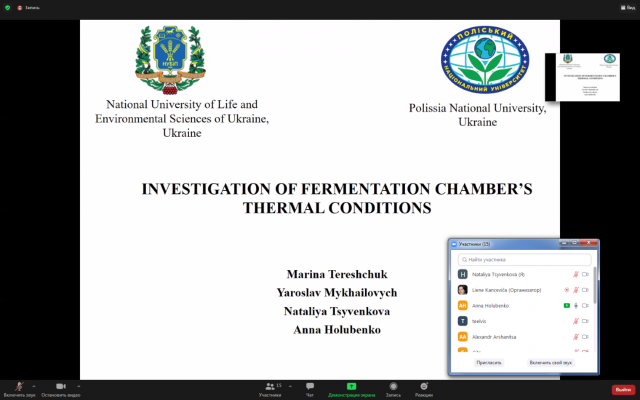640x400 pixels.
Task: Open the green encryption shield info icon
Action: point(7,7)
